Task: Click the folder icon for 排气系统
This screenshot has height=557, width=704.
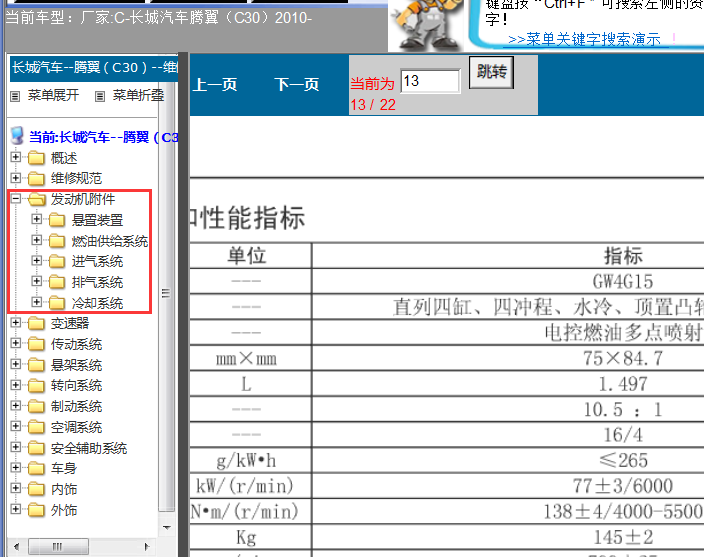Action: [57, 282]
